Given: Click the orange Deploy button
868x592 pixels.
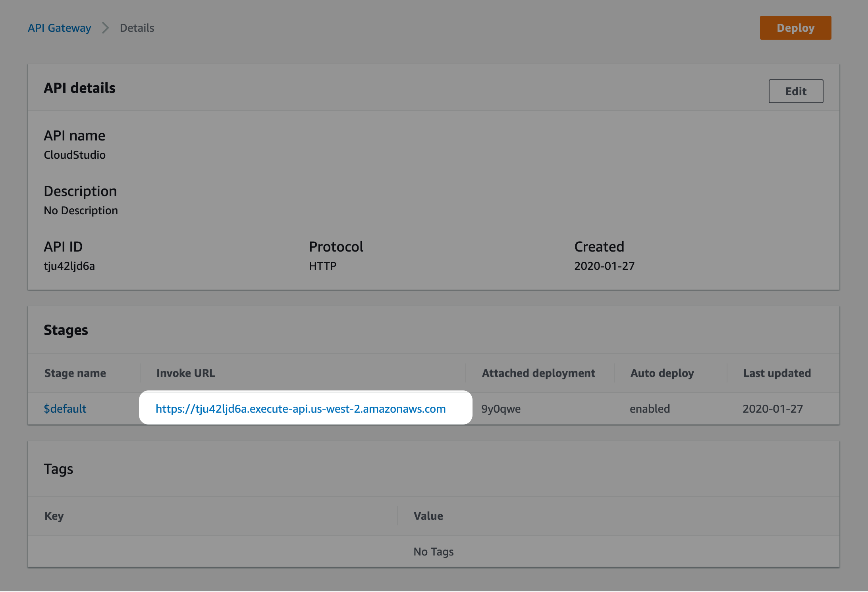Looking at the screenshot, I should [x=795, y=28].
